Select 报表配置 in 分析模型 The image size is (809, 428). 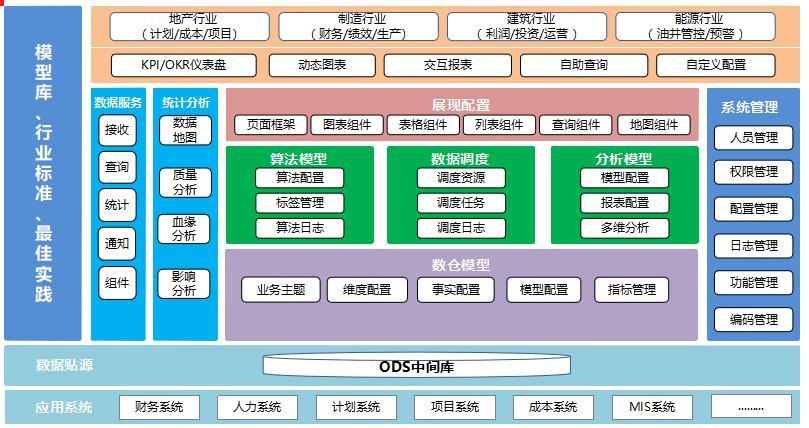(625, 203)
